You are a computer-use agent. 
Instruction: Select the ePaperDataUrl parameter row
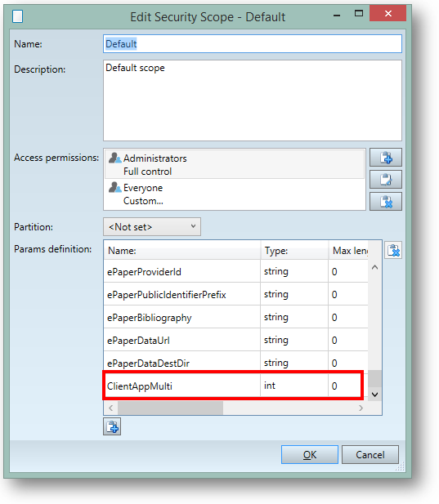click(x=235, y=340)
